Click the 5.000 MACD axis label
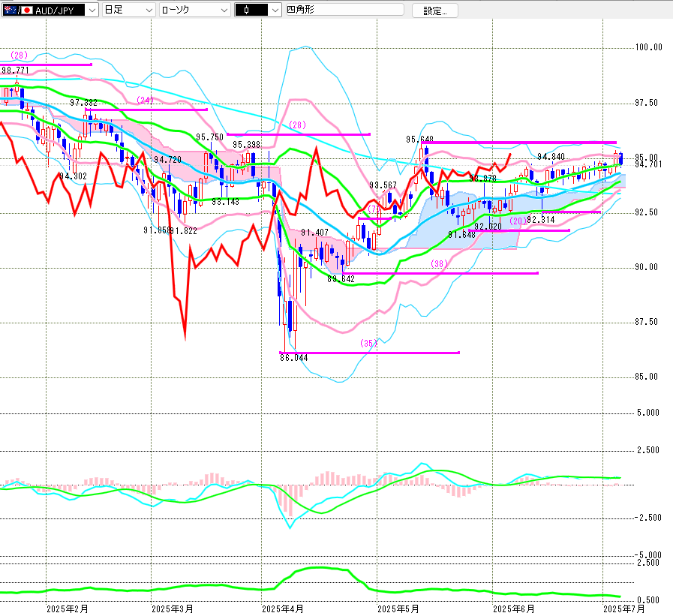Screen dimensions: 673x616 (648, 413)
